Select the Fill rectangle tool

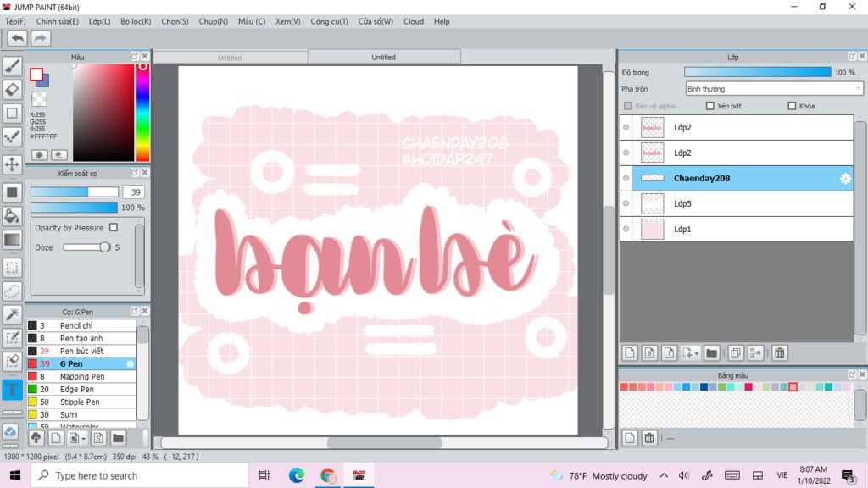pos(12,192)
